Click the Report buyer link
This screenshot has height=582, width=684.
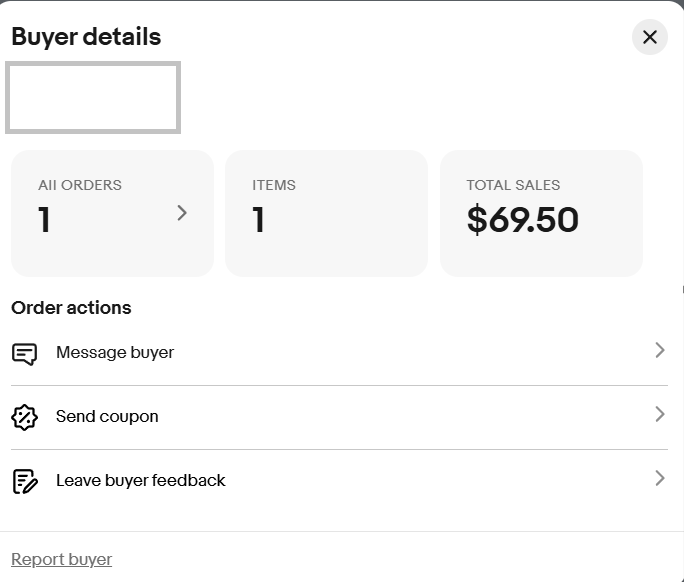click(x=61, y=559)
